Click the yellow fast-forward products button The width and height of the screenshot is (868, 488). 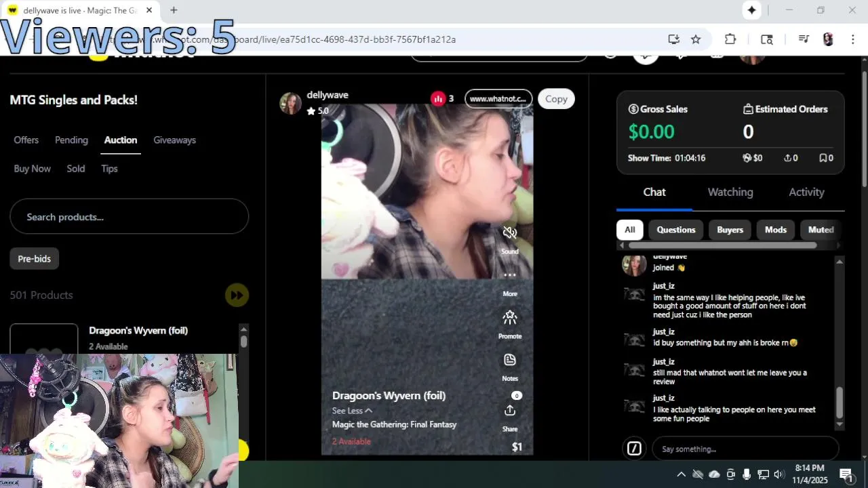pyautogui.click(x=237, y=295)
